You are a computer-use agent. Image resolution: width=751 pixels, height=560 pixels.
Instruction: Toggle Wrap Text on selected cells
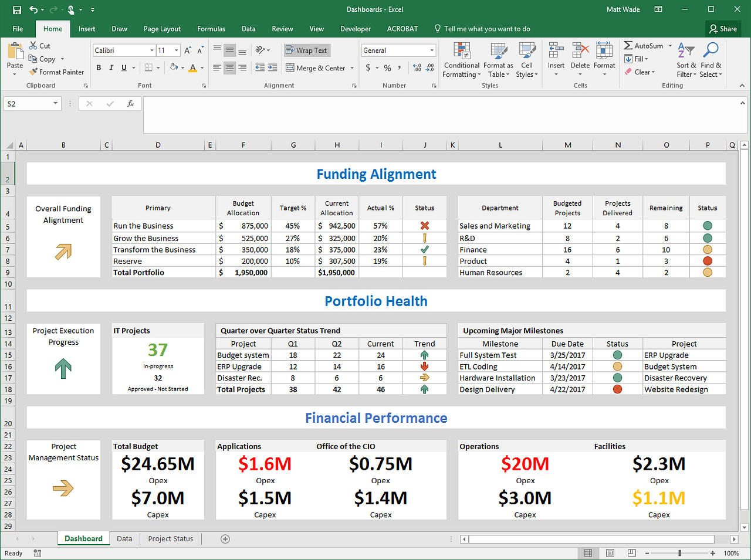coord(307,50)
